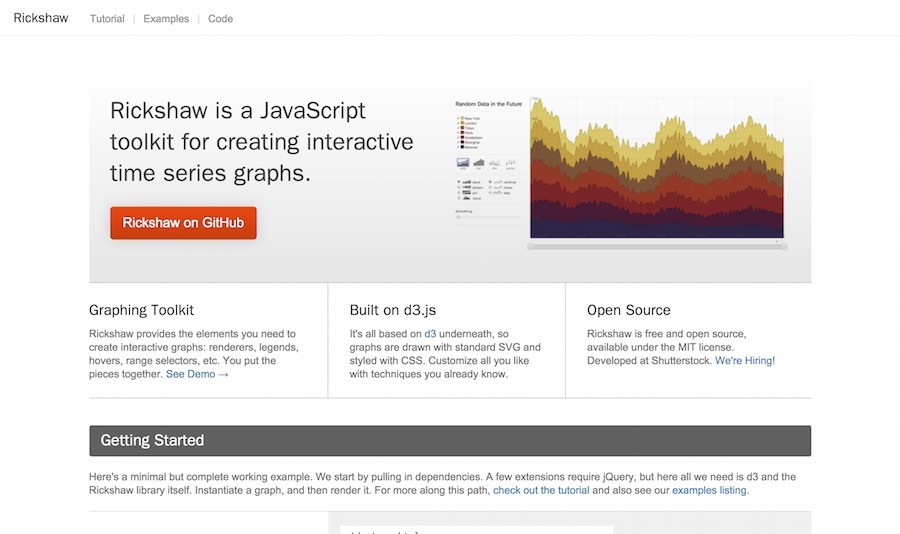Toggle the Moscow series checkmark
This screenshot has width=900, height=534.
(x=458, y=147)
